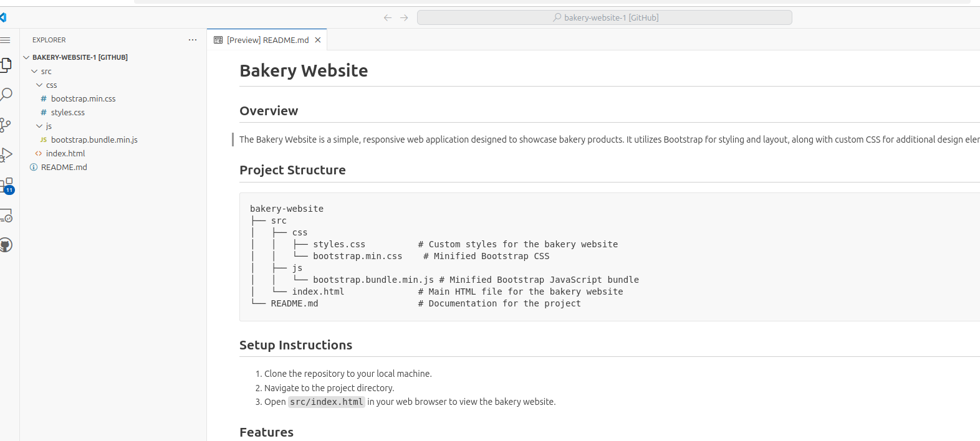Open Run and Debug view
This screenshot has width=980, height=441.
tap(6, 154)
